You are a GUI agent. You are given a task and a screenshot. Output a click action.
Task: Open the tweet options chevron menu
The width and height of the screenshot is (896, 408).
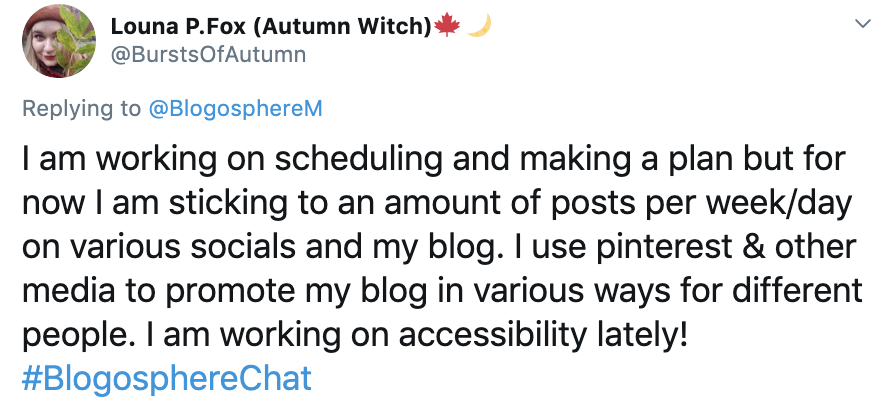(859, 22)
